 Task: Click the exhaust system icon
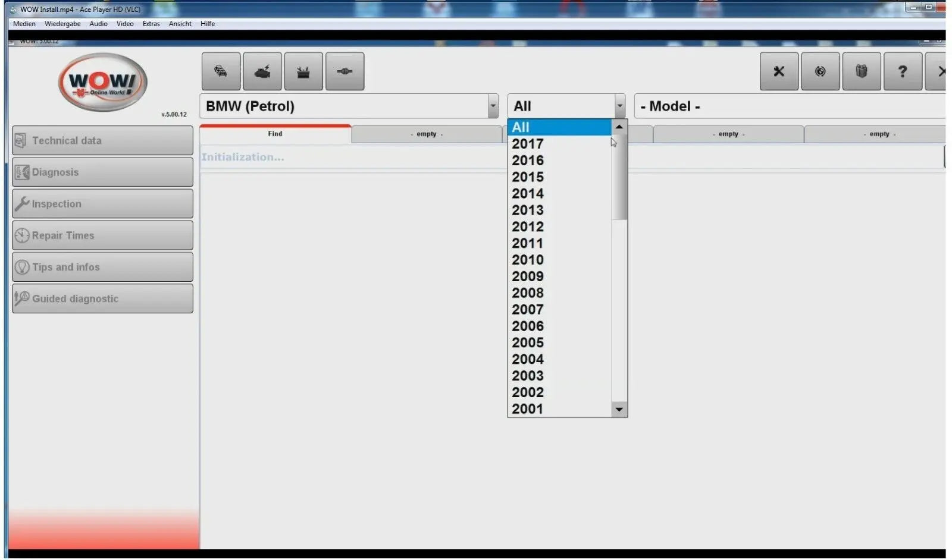click(344, 71)
